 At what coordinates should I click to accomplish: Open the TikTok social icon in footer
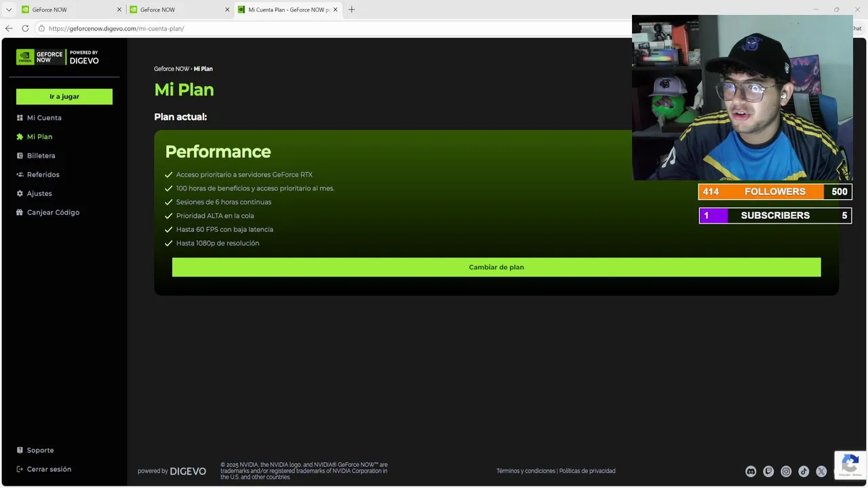click(804, 471)
